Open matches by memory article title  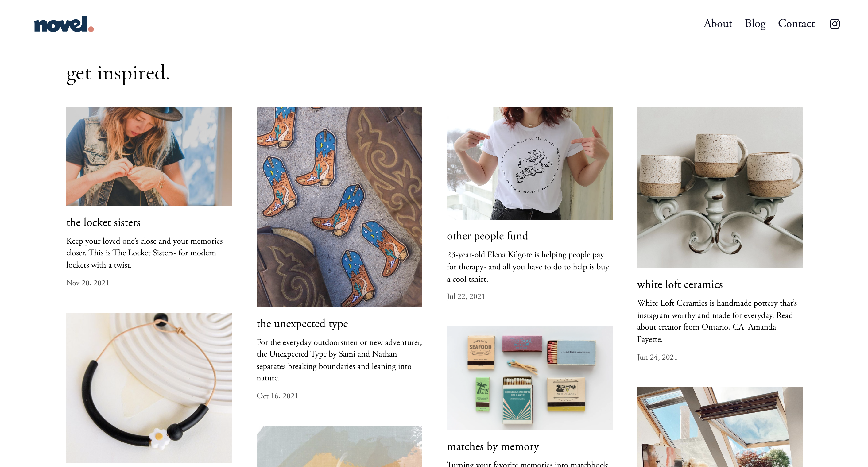pos(493,446)
